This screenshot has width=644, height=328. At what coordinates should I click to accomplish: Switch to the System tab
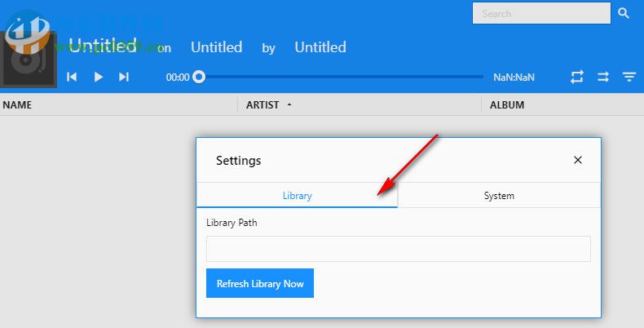point(499,196)
